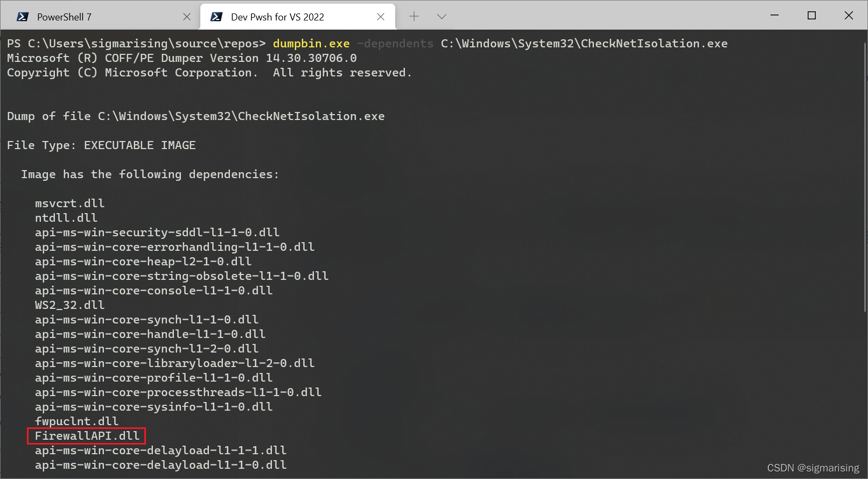Click api-ms-win-core-delayload-l1-1-0.dll entry
Screen dimensions: 868x479
(161, 465)
